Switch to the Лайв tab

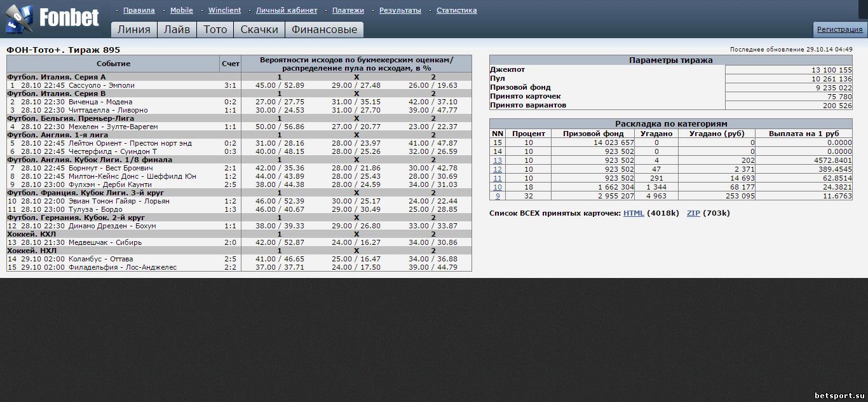tap(177, 29)
